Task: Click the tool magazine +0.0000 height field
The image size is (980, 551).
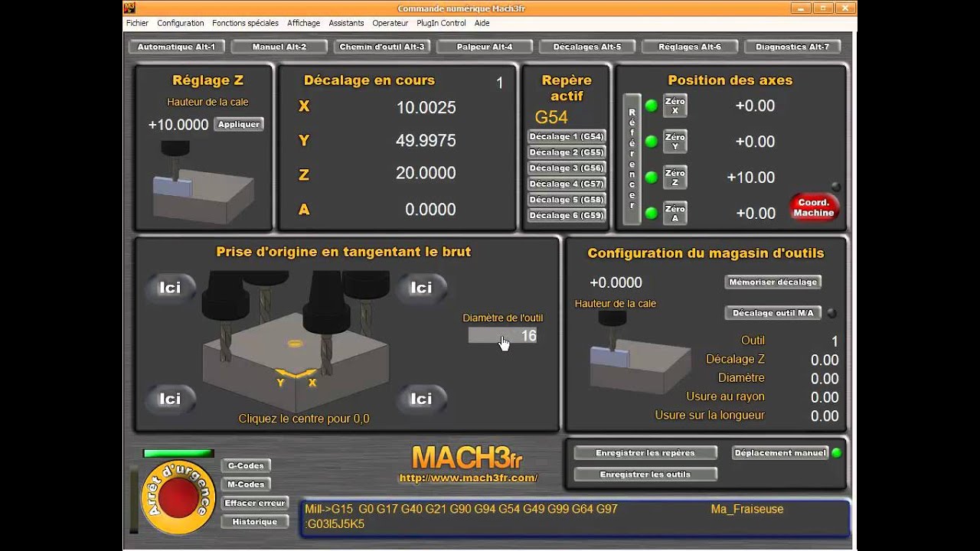Action: coord(616,282)
